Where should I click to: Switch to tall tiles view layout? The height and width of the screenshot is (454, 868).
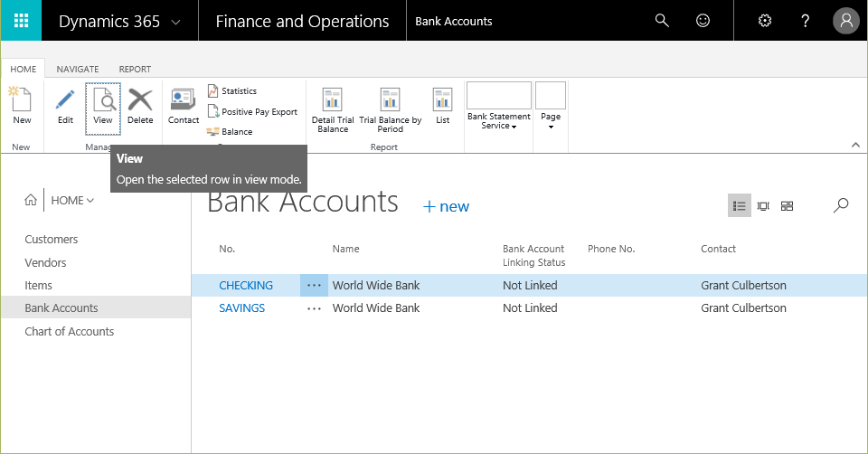(x=763, y=206)
